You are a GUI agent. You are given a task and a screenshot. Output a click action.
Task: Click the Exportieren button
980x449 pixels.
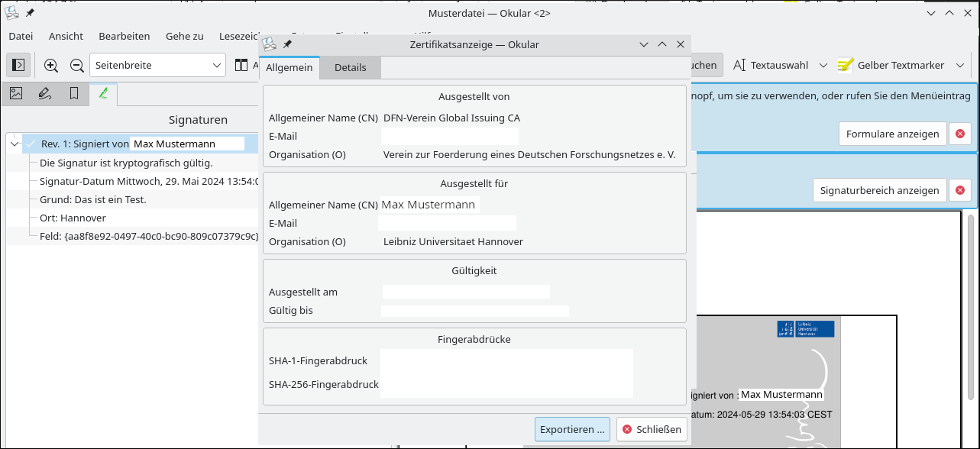572,429
